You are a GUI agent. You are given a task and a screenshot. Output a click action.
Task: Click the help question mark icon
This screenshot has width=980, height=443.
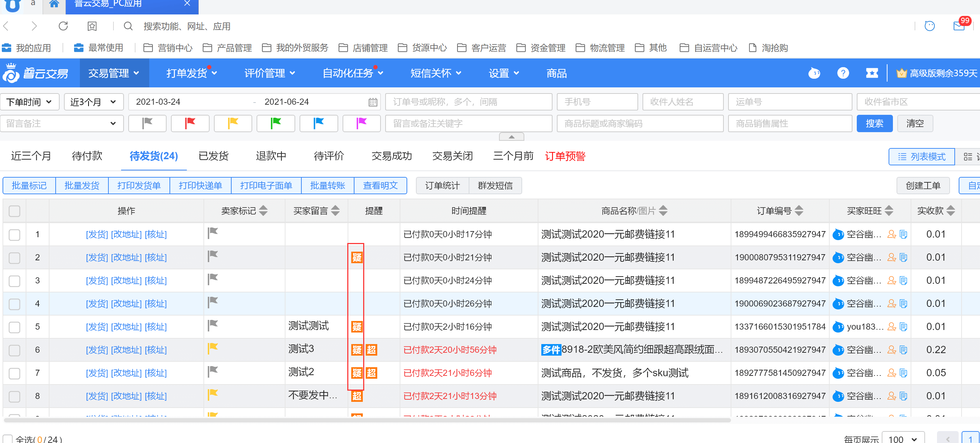(x=843, y=73)
